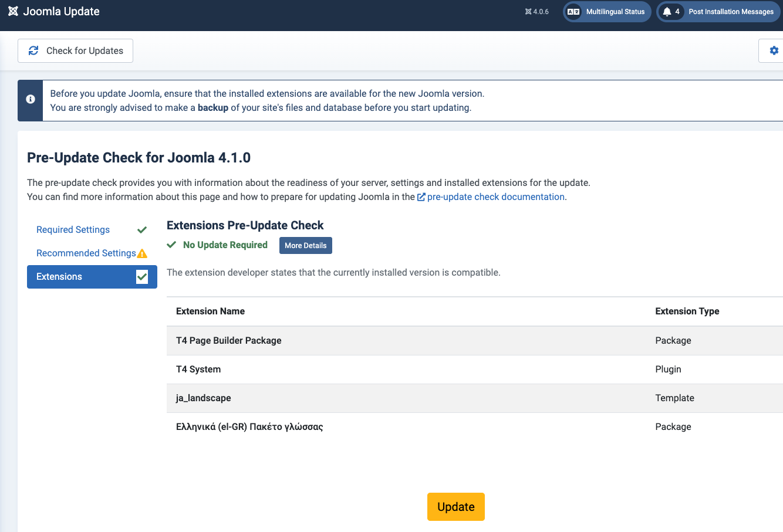The width and height of the screenshot is (783, 532).
Task: Click the ja_landscape template row
Action: tap(204, 398)
